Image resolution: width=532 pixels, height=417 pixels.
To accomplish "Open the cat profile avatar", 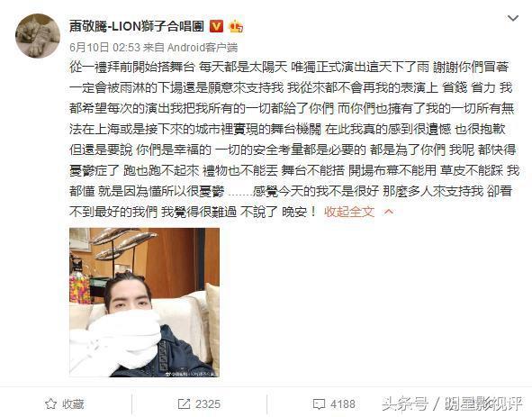I will (38, 36).
